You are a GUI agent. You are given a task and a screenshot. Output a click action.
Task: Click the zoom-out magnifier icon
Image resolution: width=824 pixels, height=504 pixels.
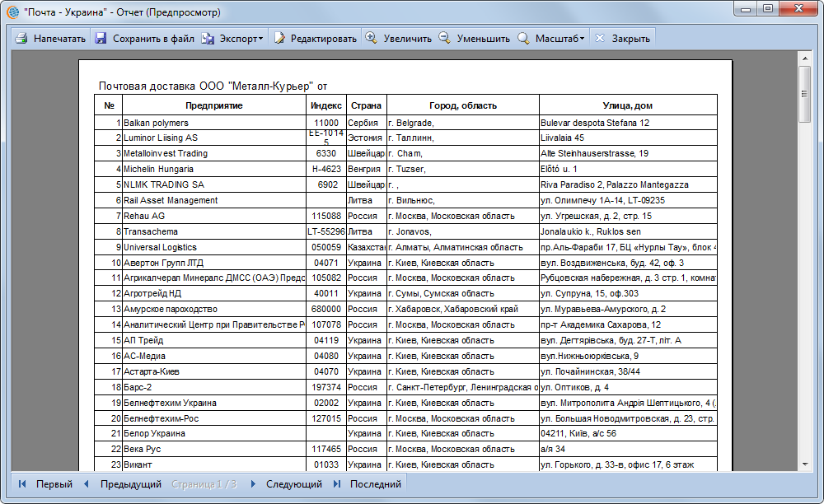pyautogui.click(x=445, y=38)
